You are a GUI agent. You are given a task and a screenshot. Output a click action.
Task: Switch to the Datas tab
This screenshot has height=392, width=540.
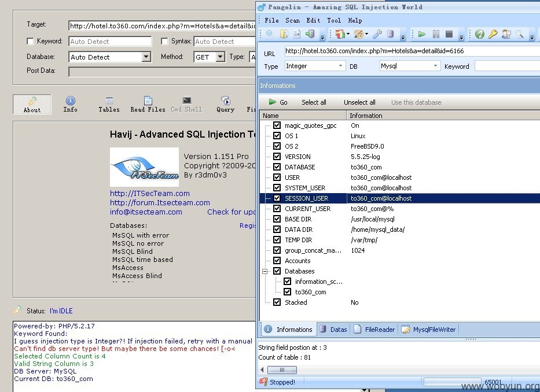333,330
